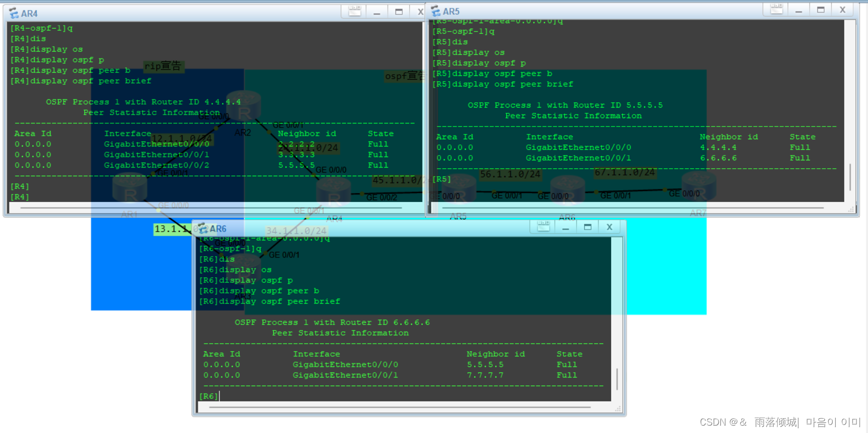
Task: Click neighbor id 7.7.7.7 in AR6 table
Action: coord(485,375)
